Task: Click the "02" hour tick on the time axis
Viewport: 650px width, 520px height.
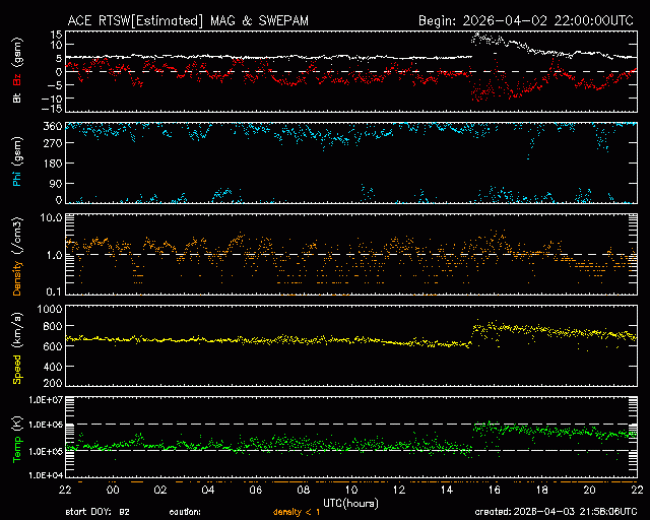Action: [160, 490]
